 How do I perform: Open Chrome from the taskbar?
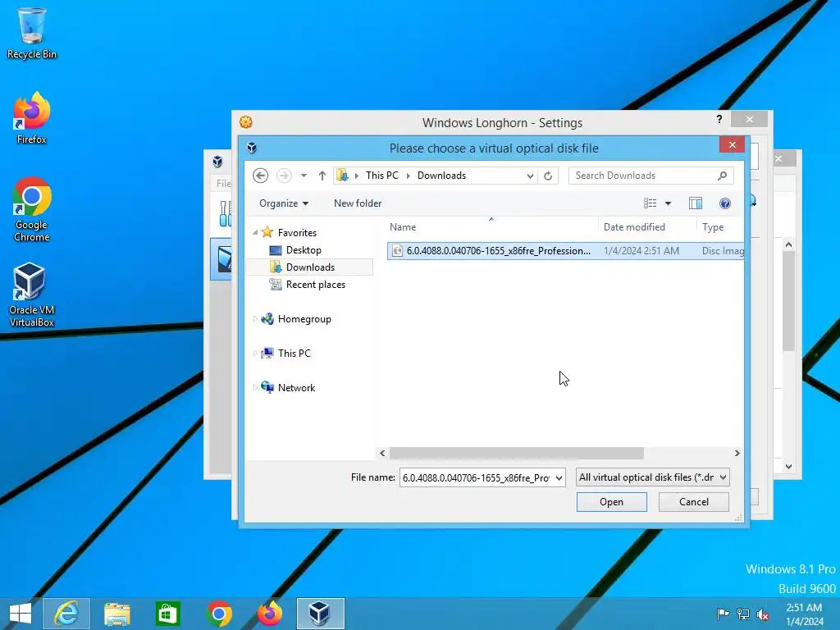pos(218,614)
